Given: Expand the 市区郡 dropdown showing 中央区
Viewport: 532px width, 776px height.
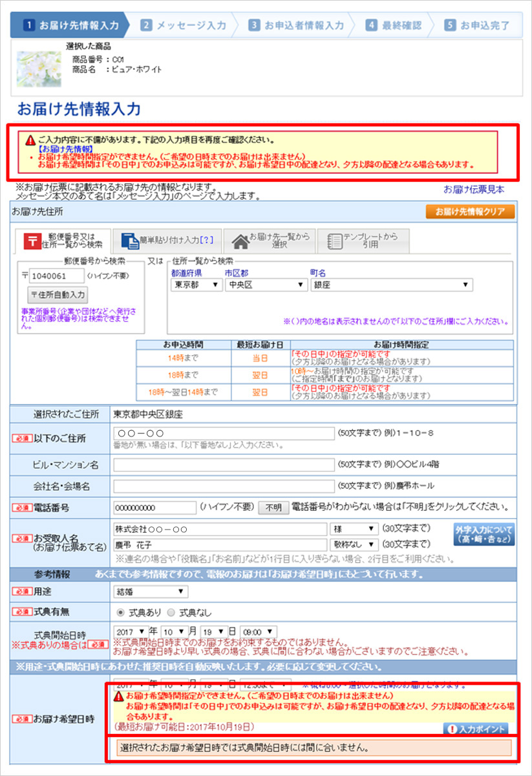Looking at the screenshot, I should [265, 285].
